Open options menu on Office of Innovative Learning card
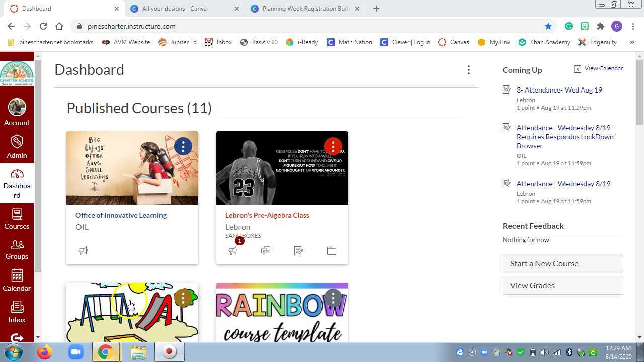Image resolution: width=644 pixels, height=362 pixels. point(183,146)
